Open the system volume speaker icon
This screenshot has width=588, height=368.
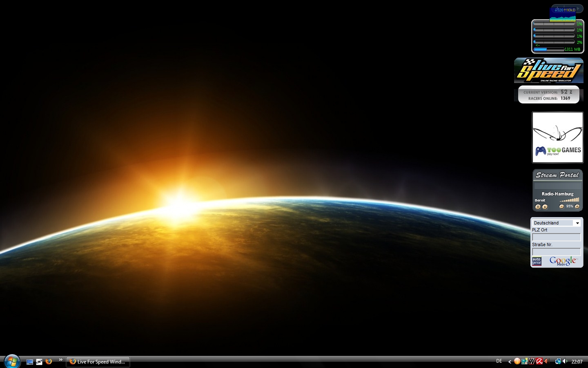(x=565, y=361)
